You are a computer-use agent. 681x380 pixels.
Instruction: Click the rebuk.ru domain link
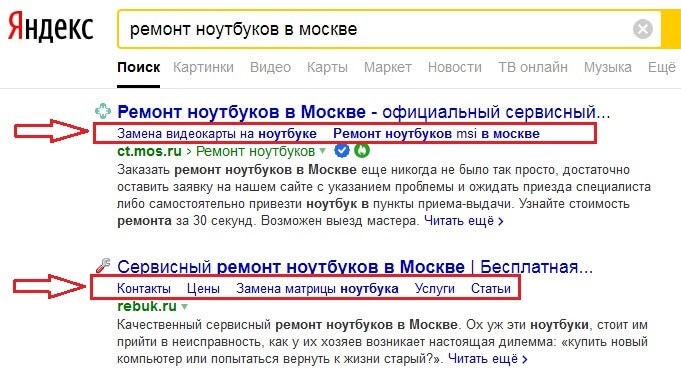(x=147, y=306)
